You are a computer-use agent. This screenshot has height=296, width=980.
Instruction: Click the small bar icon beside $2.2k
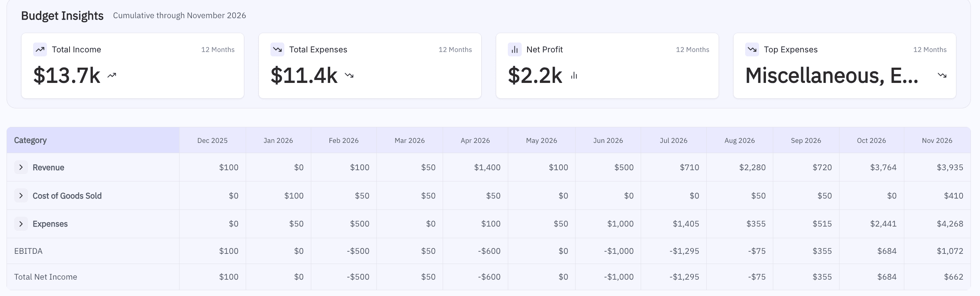click(x=574, y=76)
